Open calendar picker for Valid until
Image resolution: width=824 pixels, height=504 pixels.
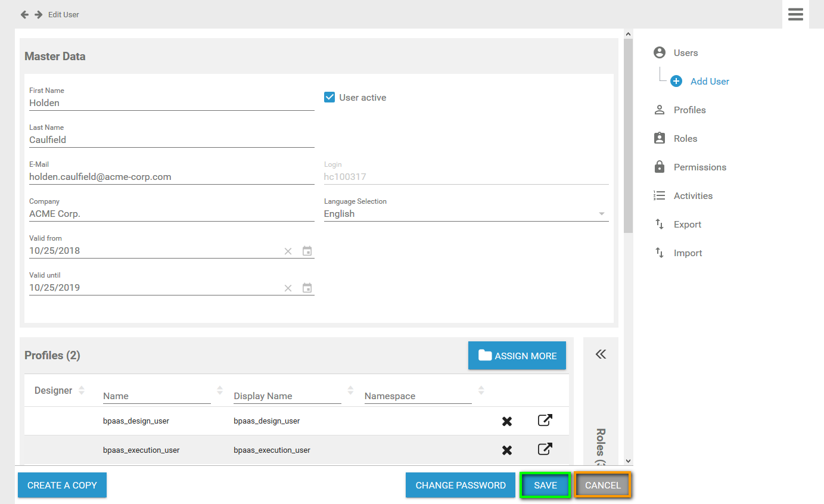click(307, 288)
